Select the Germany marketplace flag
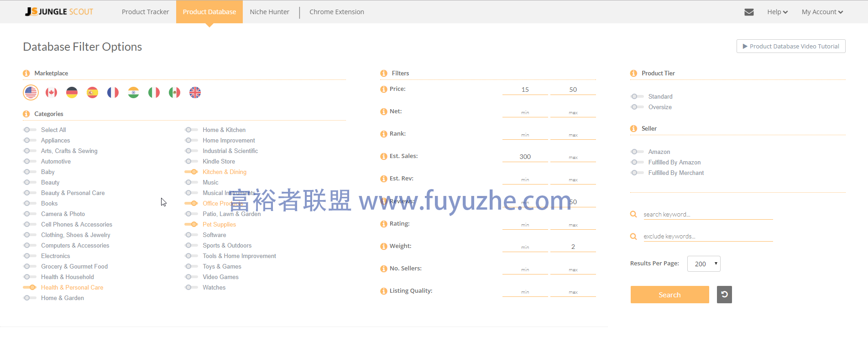Screen dimensions: 868x343 click(x=72, y=93)
